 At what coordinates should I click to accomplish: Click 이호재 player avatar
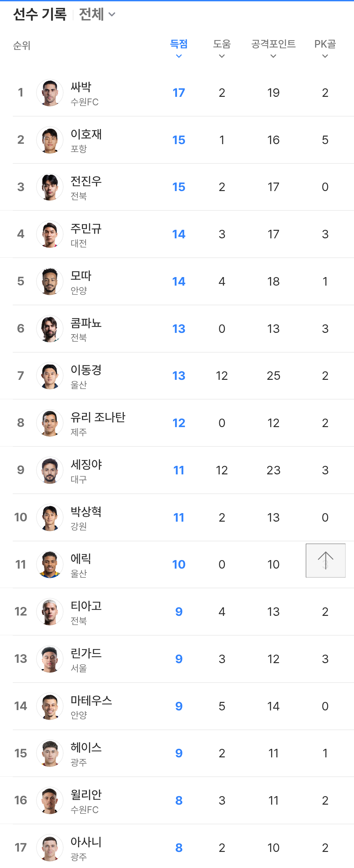pos(50,140)
